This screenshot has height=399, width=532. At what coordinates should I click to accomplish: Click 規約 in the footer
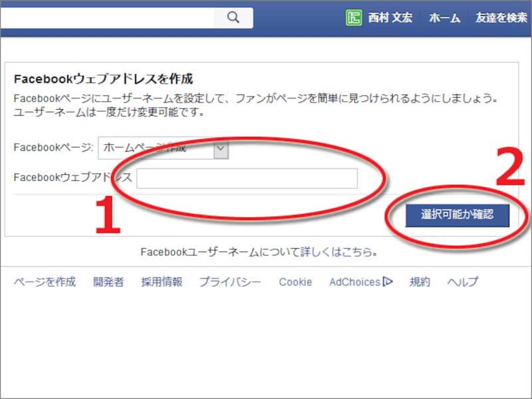(420, 281)
